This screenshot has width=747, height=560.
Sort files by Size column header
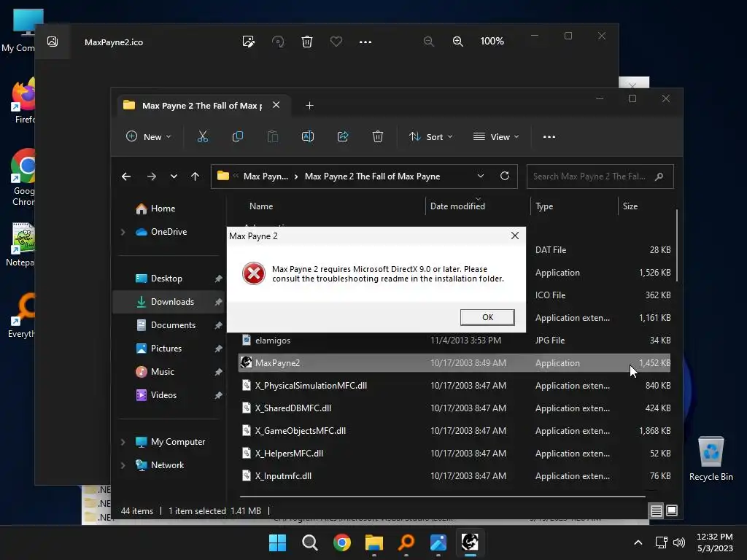tap(630, 206)
